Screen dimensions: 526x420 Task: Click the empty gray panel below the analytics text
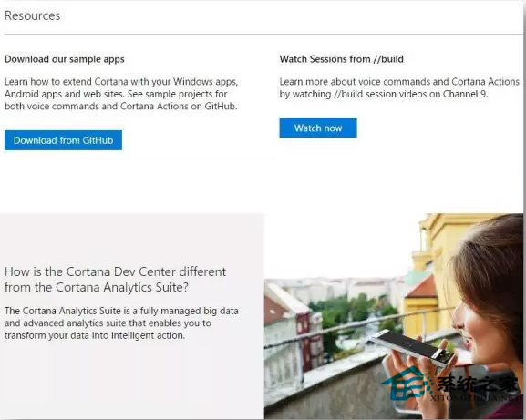point(132,382)
